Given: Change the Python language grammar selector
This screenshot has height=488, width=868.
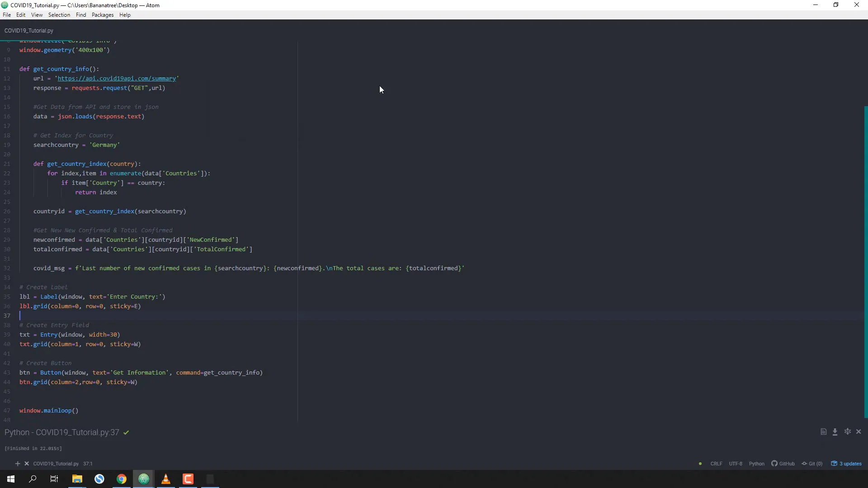Looking at the screenshot, I should click(757, 464).
